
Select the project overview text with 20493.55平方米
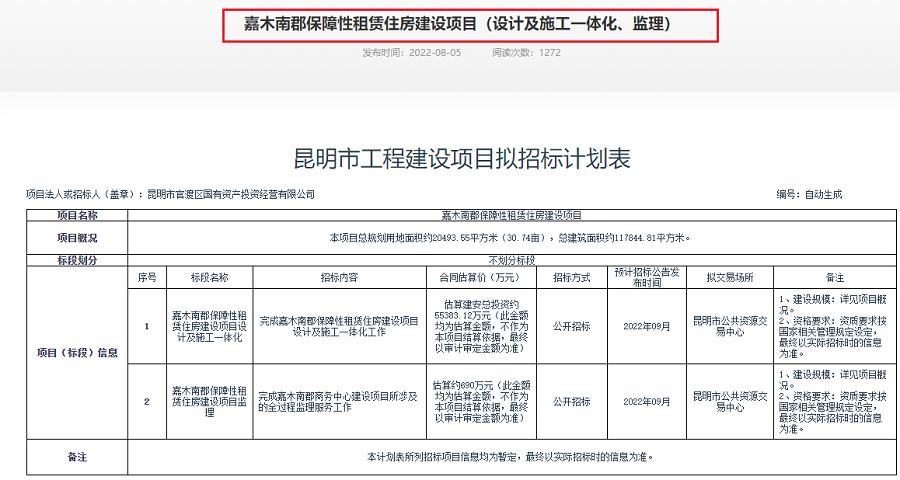point(510,238)
